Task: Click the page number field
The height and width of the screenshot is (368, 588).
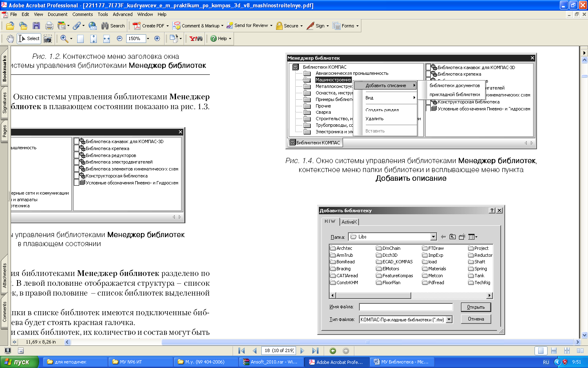Action: tap(279, 350)
